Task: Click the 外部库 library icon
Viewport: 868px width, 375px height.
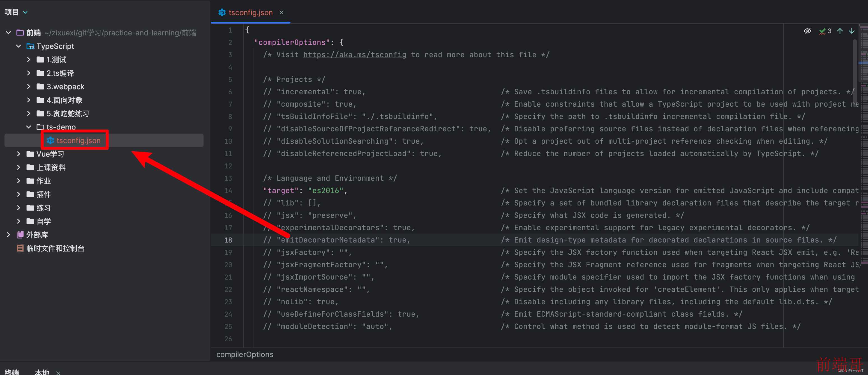Action: [x=20, y=235]
